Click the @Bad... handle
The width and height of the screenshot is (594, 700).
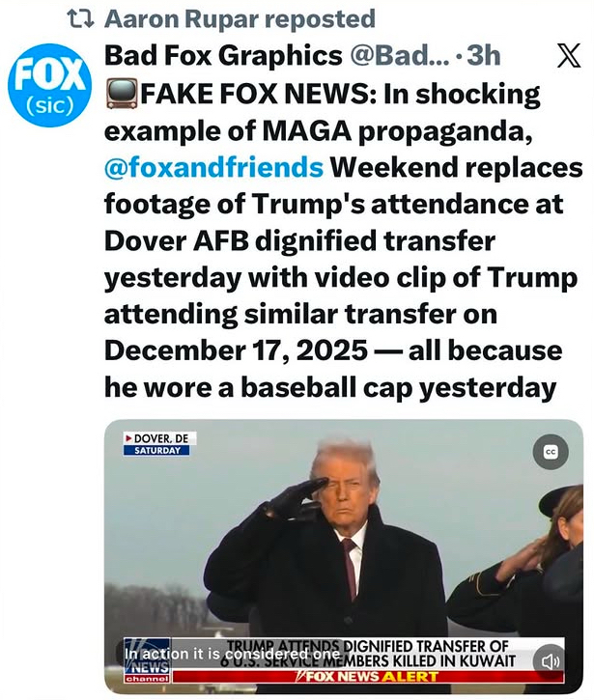pos(400,55)
